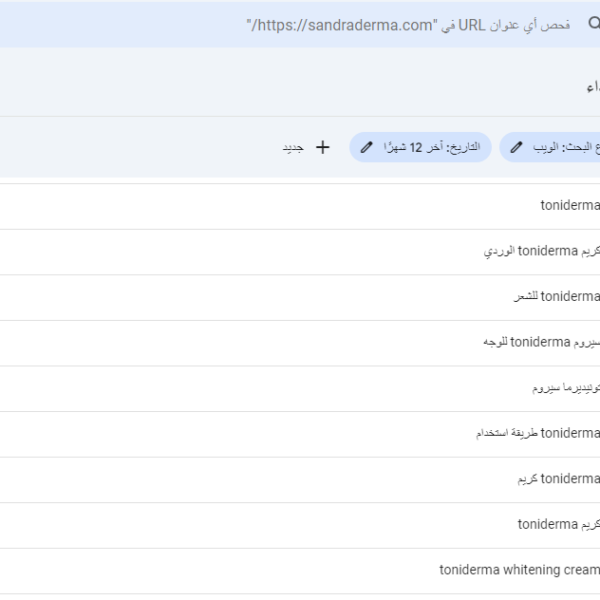The width and height of the screenshot is (600, 600).
Task: Select the toniderma طريقة استخدام query row
Action: (x=300, y=434)
